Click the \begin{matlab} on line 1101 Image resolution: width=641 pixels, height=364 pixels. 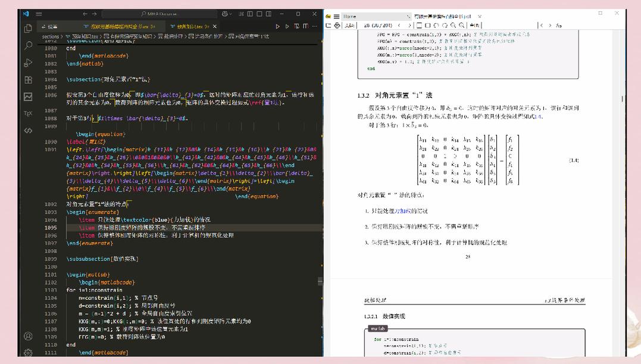tap(88, 275)
